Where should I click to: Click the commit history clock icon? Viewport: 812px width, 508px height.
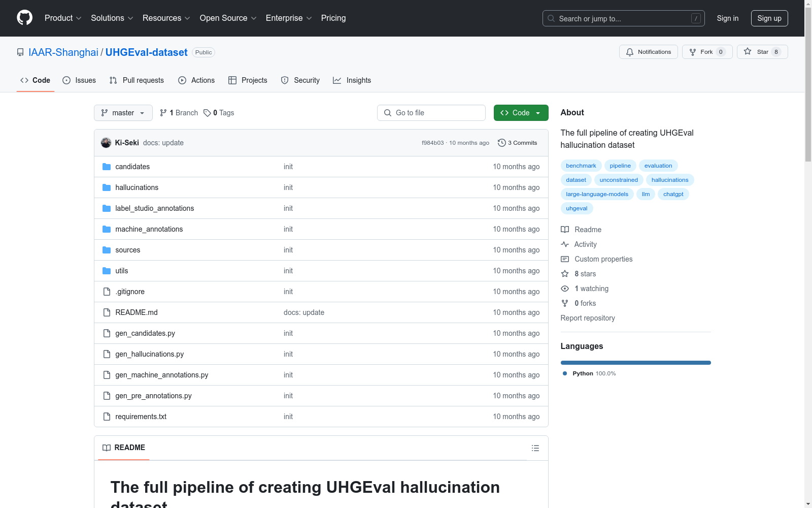502,143
